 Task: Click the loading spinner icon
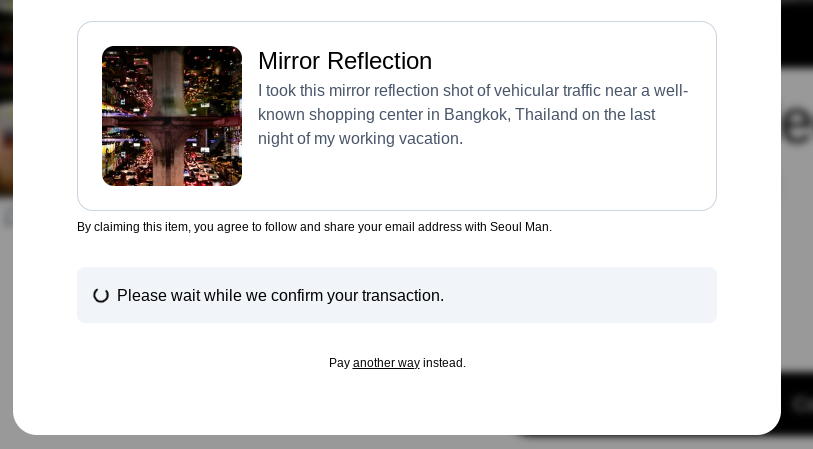(x=101, y=295)
